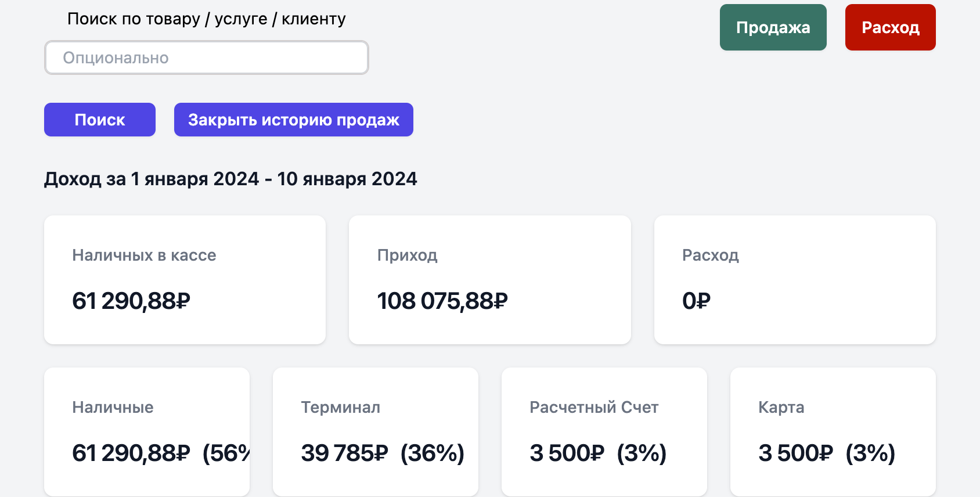Select the Расход title in the summary card

tap(710, 255)
